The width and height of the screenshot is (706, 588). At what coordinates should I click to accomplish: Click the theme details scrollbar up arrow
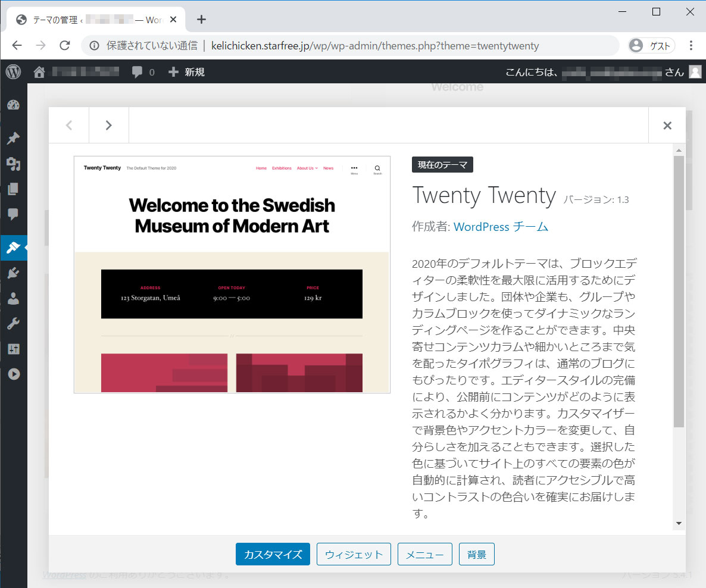pyautogui.click(x=679, y=150)
